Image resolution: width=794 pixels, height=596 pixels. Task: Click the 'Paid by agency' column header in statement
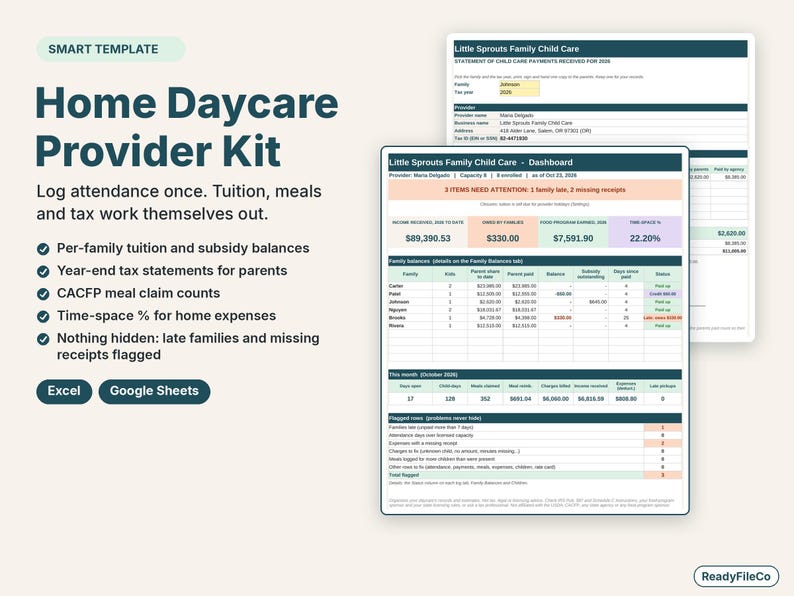[729, 169]
